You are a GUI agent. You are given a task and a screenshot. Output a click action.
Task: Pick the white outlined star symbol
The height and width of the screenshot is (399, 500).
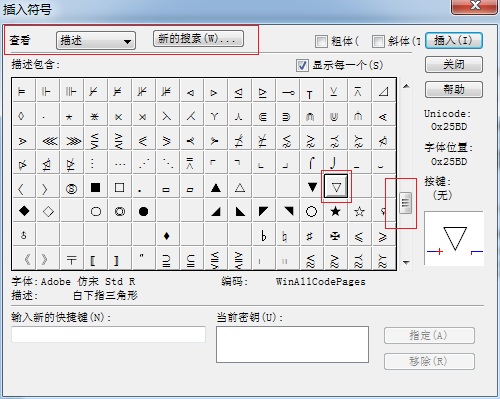tap(359, 211)
